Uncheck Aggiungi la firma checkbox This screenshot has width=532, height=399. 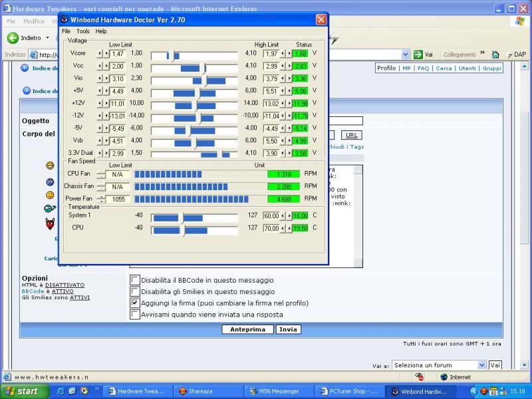click(135, 303)
